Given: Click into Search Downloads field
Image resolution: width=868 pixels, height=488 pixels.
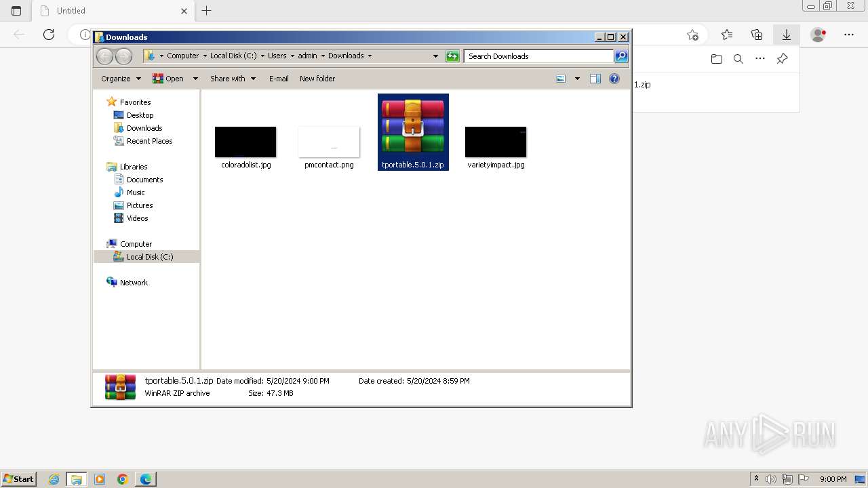Looking at the screenshot, I should tap(539, 56).
